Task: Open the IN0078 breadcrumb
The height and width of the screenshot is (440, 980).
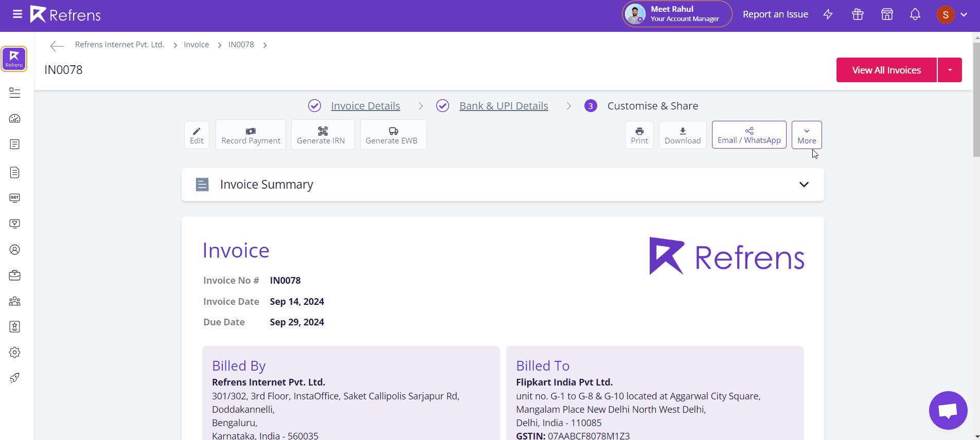Action: click(x=241, y=45)
